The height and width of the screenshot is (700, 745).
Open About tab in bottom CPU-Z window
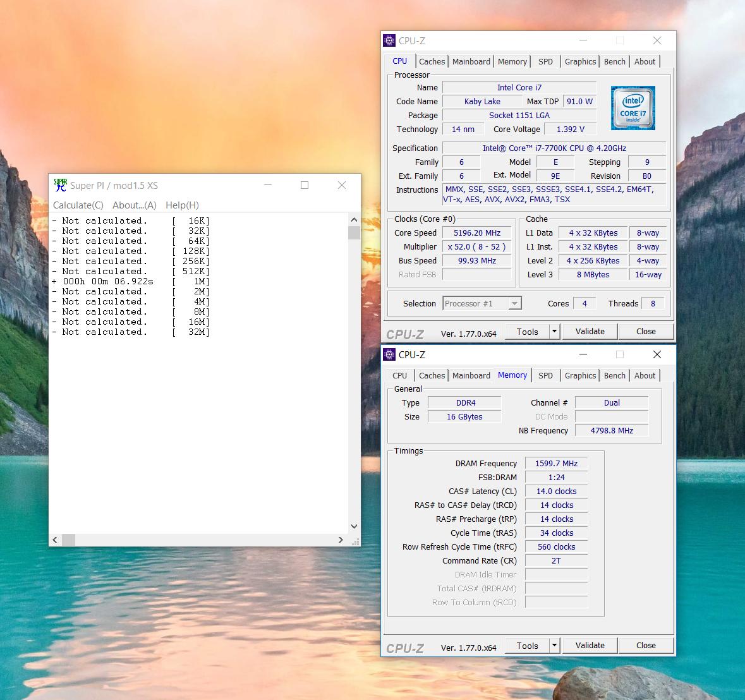[645, 375]
